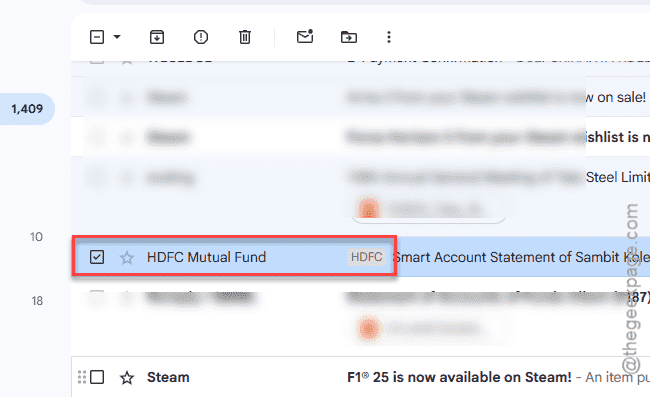This screenshot has width=650, height=397.
Task: Click the sidebar label with count 18
Action: 37,301
